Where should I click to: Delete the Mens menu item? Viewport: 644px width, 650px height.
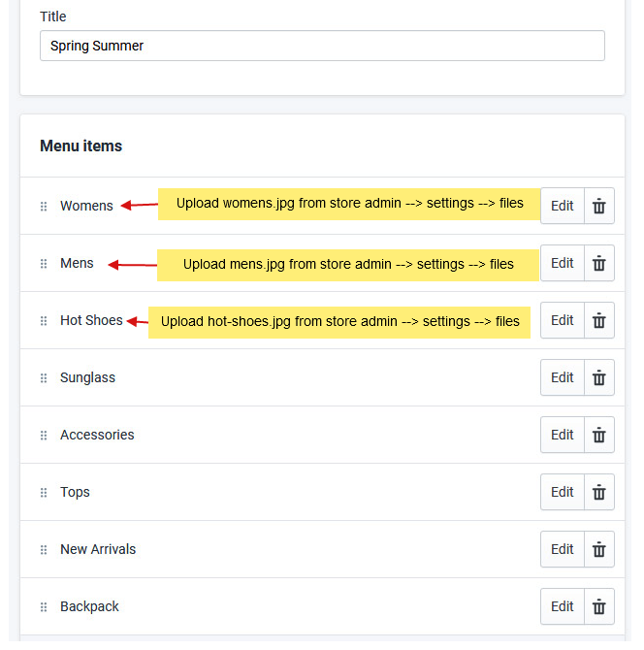[x=599, y=263]
